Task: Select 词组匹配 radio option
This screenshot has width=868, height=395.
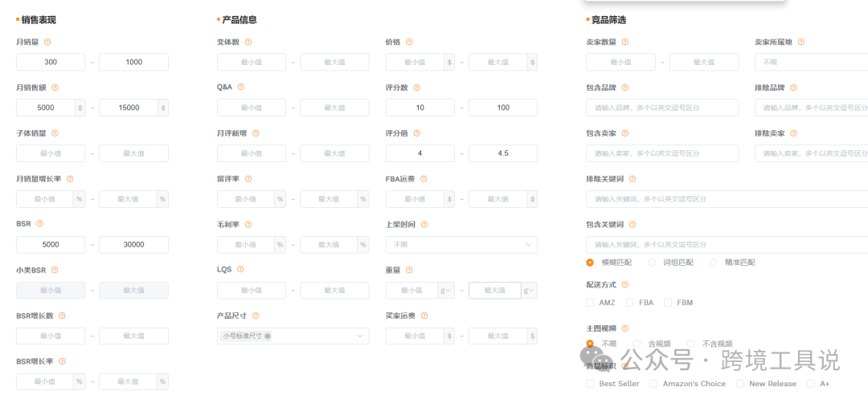Action: pyautogui.click(x=652, y=263)
